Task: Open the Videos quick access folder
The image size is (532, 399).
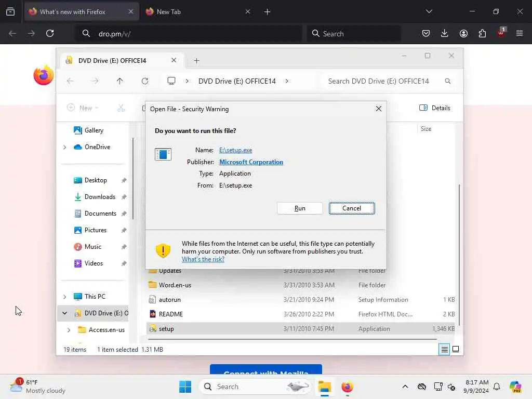Action: tap(94, 263)
